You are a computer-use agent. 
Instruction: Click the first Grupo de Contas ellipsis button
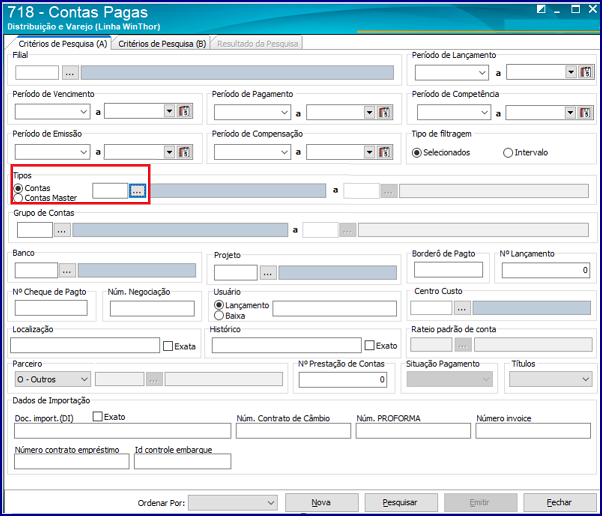click(x=62, y=230)
